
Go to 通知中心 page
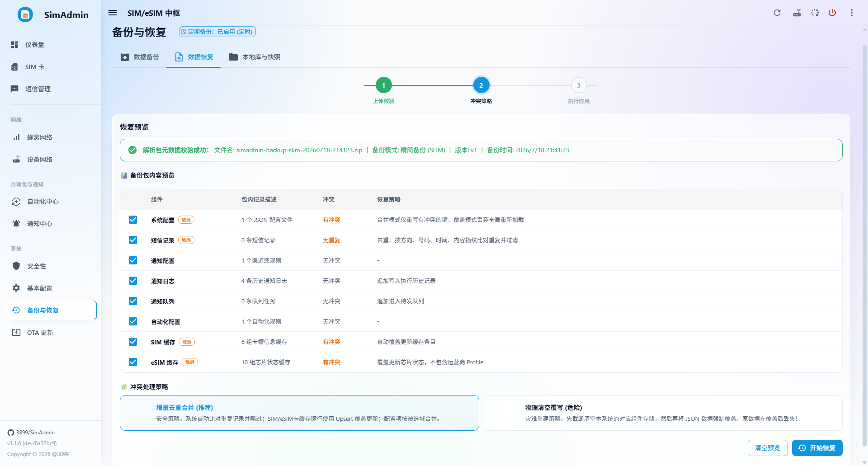coord(50,224)
